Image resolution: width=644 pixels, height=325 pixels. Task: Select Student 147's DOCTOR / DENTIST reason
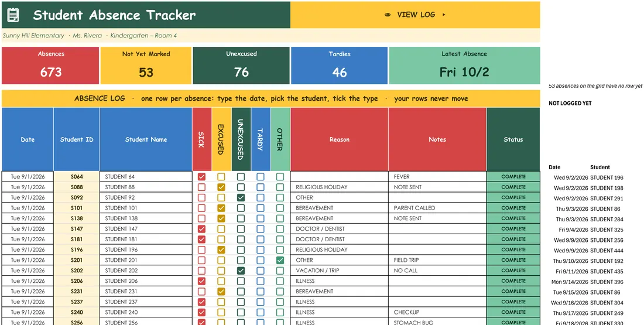[x=339, y=229]
